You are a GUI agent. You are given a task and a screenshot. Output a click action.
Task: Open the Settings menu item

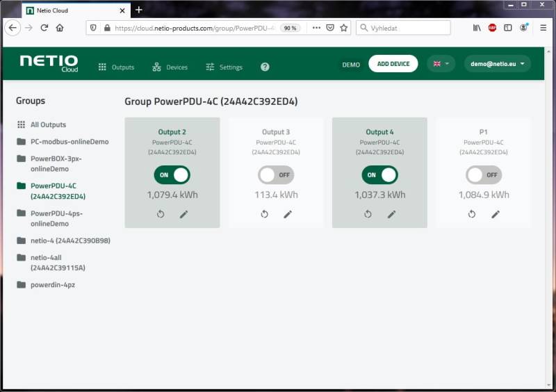(x=224, y=67)
